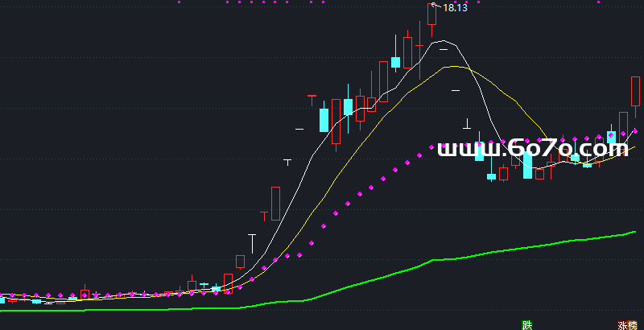Select the last red candlestick at far right
Screen dimensions: 644x330
(635, 90)
